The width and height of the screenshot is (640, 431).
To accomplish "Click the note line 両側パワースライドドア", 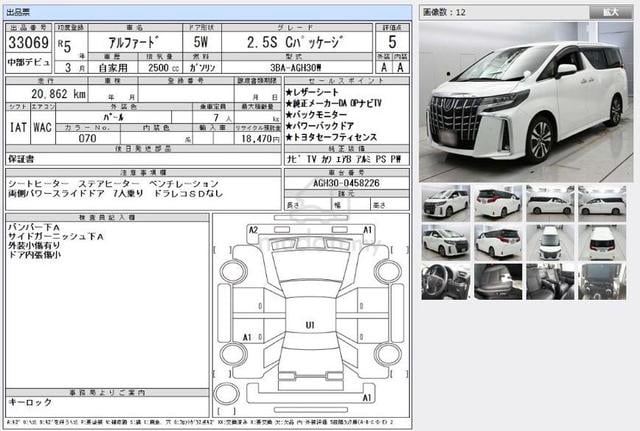I will (116, 194).
